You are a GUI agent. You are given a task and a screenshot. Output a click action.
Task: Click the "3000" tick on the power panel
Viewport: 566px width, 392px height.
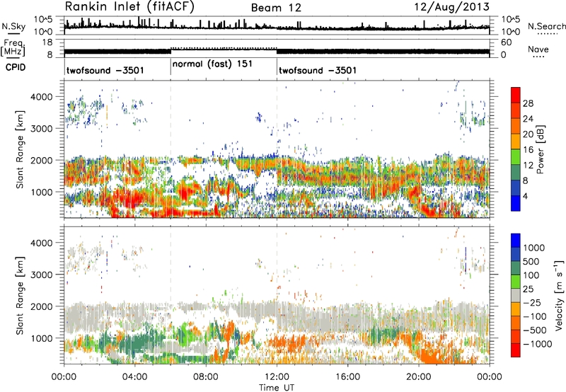[x=42, y=129]
